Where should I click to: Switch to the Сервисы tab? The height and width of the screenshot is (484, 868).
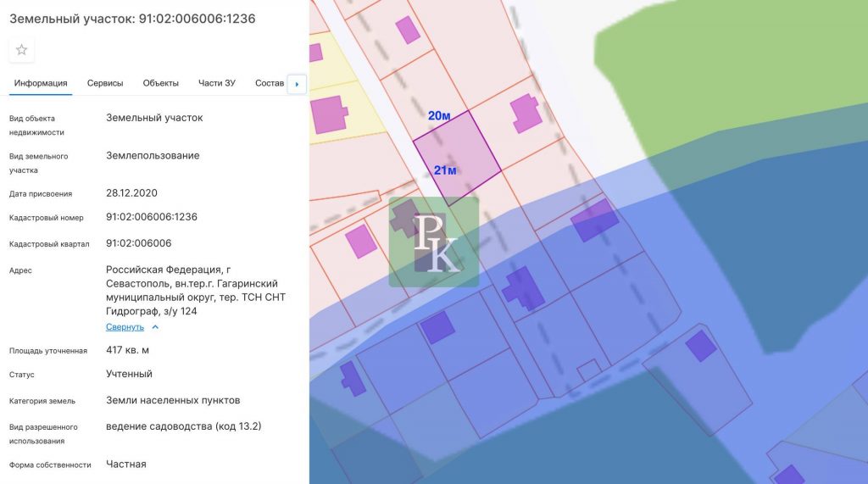(x=105, y=83)
